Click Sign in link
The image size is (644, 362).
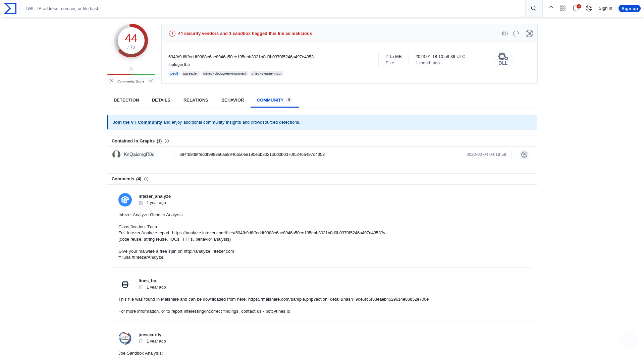(x=605, y=8)
